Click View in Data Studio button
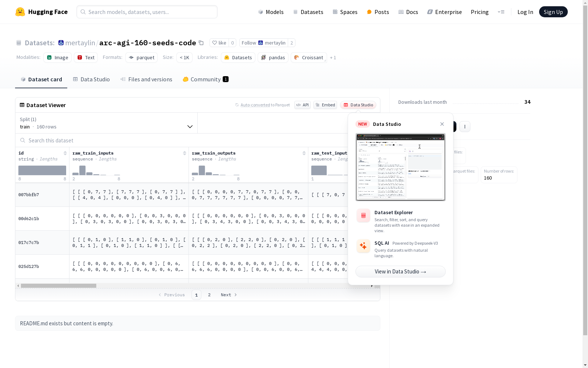Screen dimensions: 588x368 [x=400, y=272]
